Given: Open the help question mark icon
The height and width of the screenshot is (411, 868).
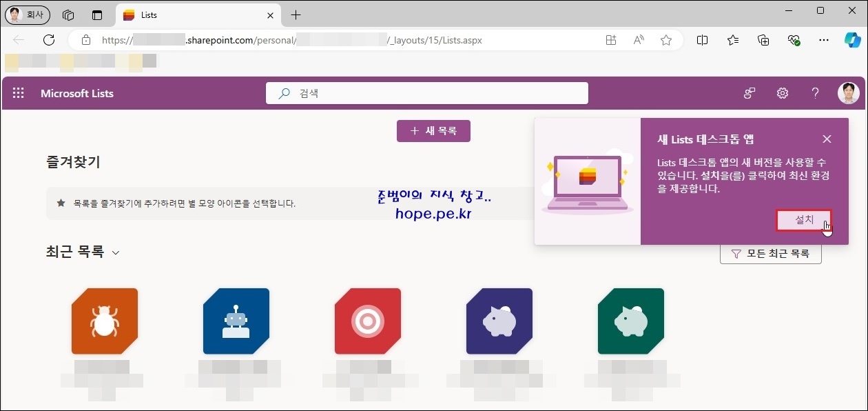Looking at the screenshot, I should 815,94.
